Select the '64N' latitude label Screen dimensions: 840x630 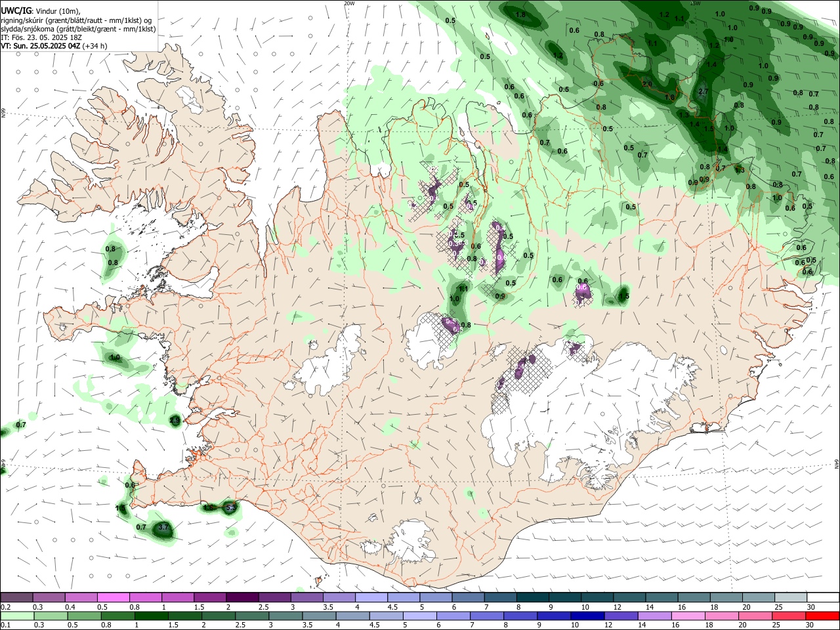pos(837,463)
